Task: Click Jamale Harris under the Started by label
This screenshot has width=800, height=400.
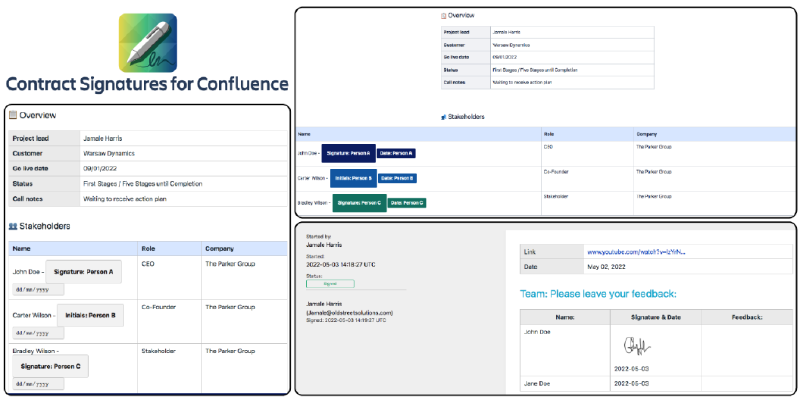Action: tap(324, 245)
